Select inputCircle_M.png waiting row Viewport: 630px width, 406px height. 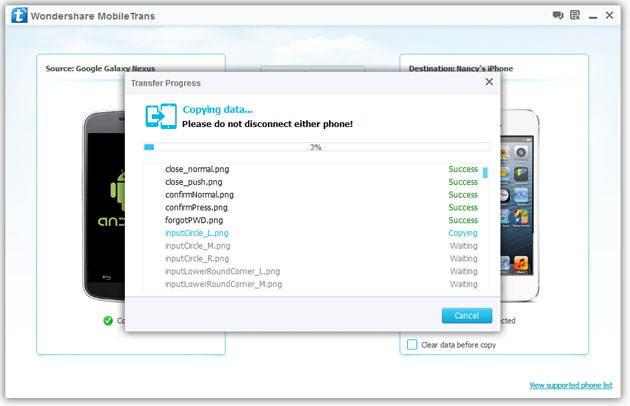(316, 246)
